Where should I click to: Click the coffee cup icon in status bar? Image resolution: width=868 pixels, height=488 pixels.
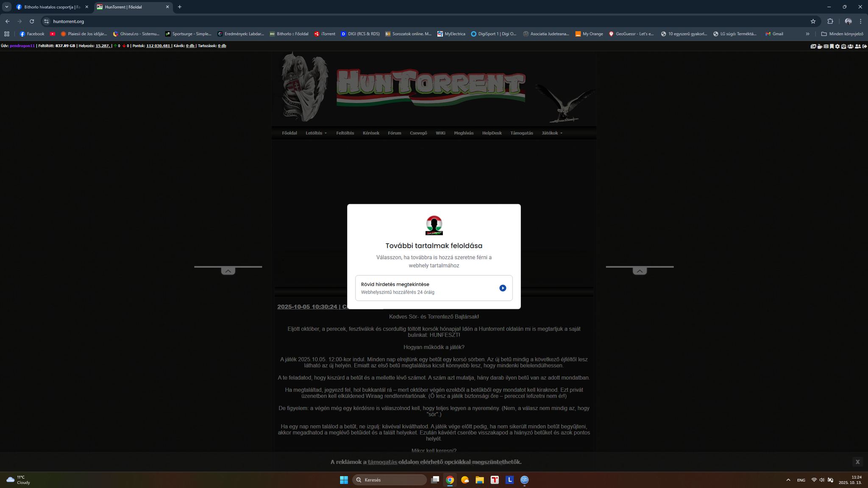pos(820,46)
